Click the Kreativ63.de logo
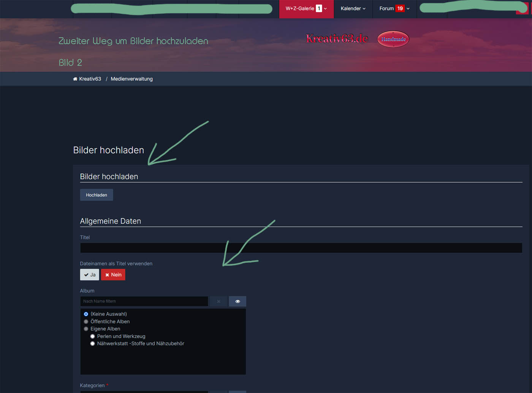Image resolution: width=532 pixels, height=393 pixels. tap(337, 39)
